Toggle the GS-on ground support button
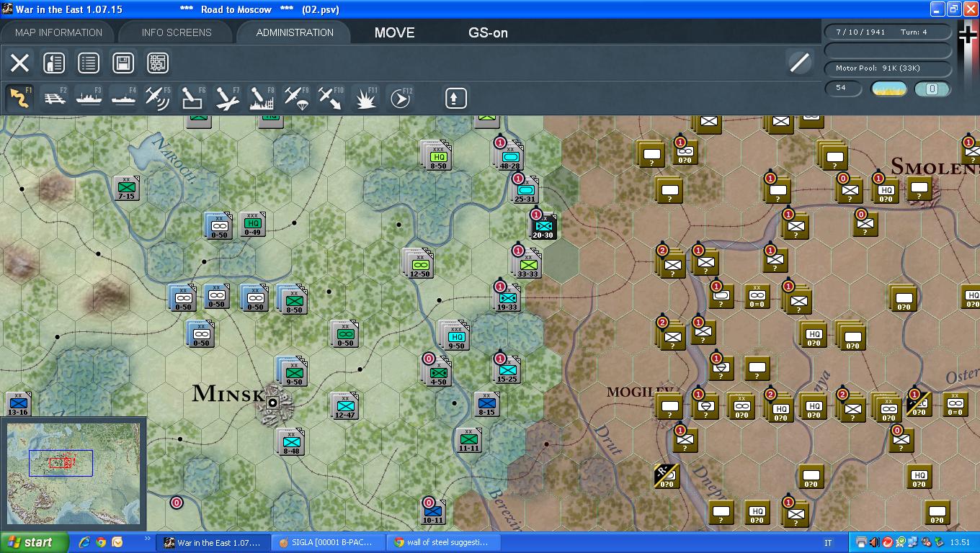 pos(489,32)
